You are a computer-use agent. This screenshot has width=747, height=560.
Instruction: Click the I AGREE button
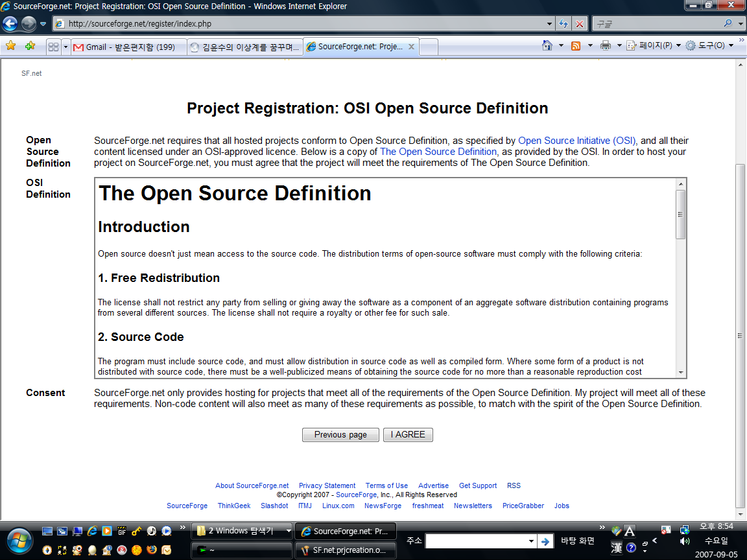pyautogui.click(x=409, y=435)
